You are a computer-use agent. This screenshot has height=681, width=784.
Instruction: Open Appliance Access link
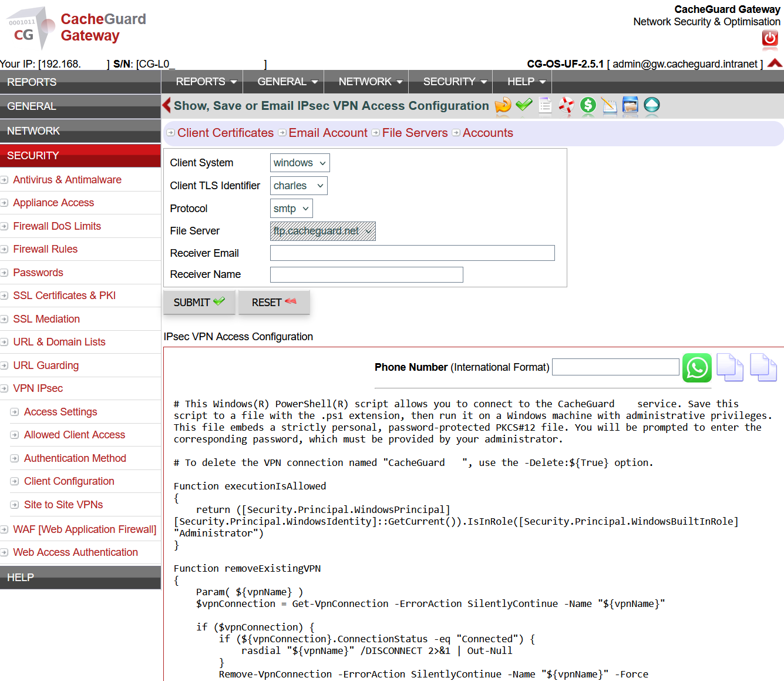click(x=53, y=203)
